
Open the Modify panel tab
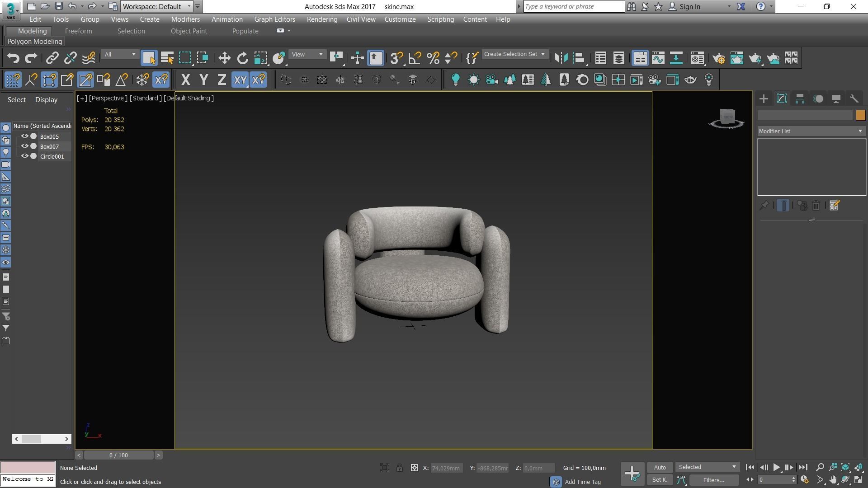coord(782,99)
